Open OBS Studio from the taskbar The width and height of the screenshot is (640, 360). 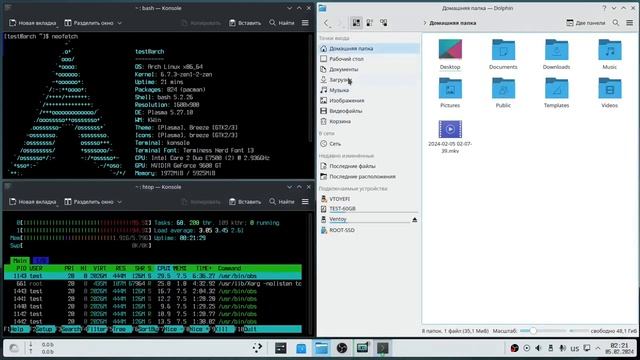(342, 348)
